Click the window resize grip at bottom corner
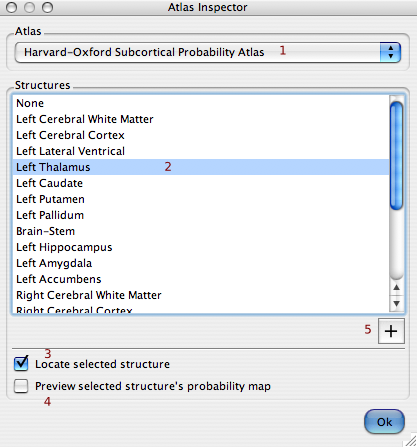This screenshot has width=417, height=447. [x=411, y=441]
